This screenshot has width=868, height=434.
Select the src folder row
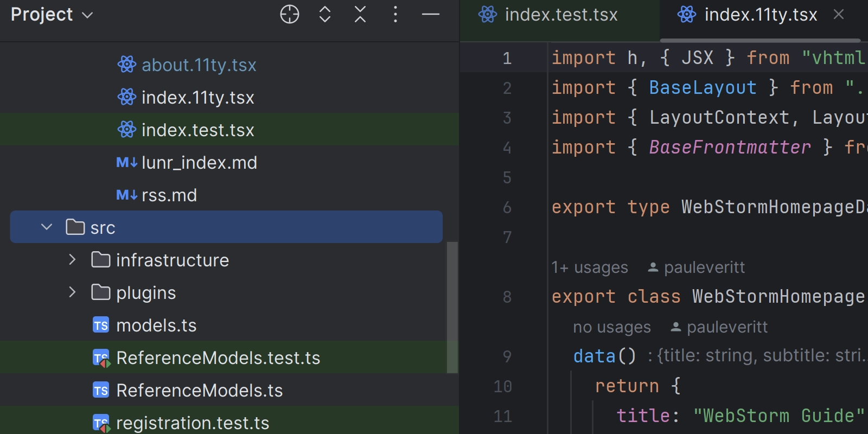(226, 227)
